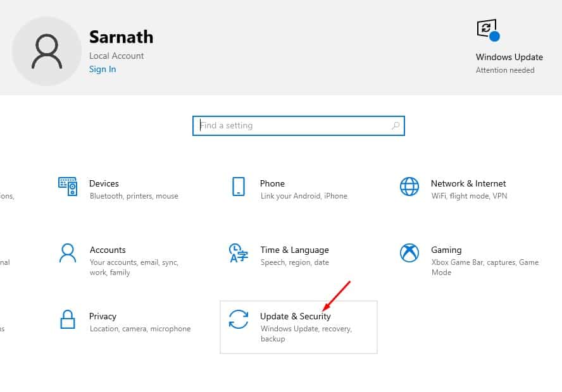This screenshot has width=562, height=392.
Task: Open Time & Language label
Action: tap(295, 250)
